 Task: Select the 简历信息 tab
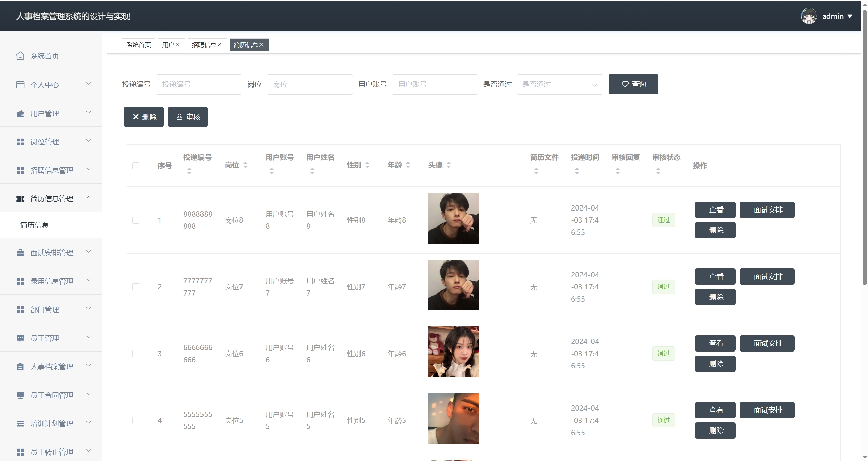tap(246, 45)
